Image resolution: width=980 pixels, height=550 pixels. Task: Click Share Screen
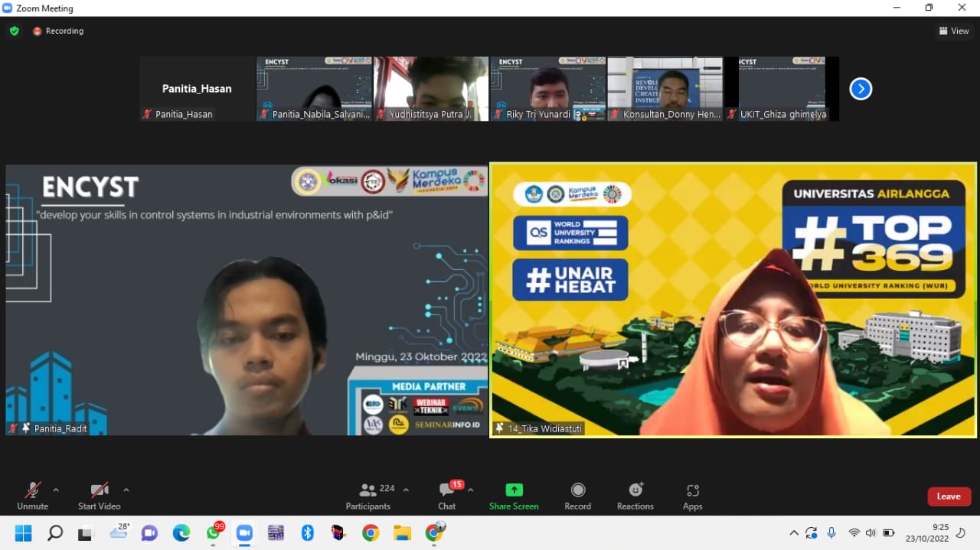(x=514, y=496)
